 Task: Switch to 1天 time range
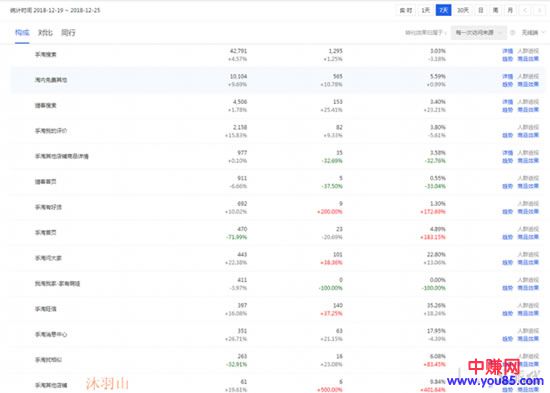pyautogui.click(x=425, y=11)
